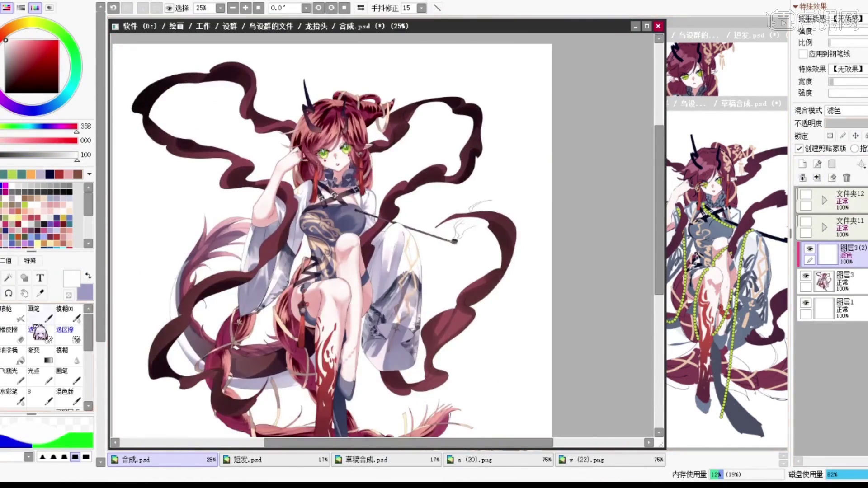Select the magic wand tool
This screenshot has width=868, height=488.
(x=8, y=277)
